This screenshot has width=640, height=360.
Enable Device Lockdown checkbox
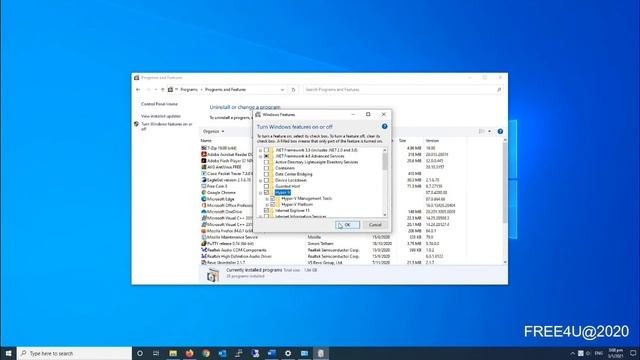[x=266, y=180]
